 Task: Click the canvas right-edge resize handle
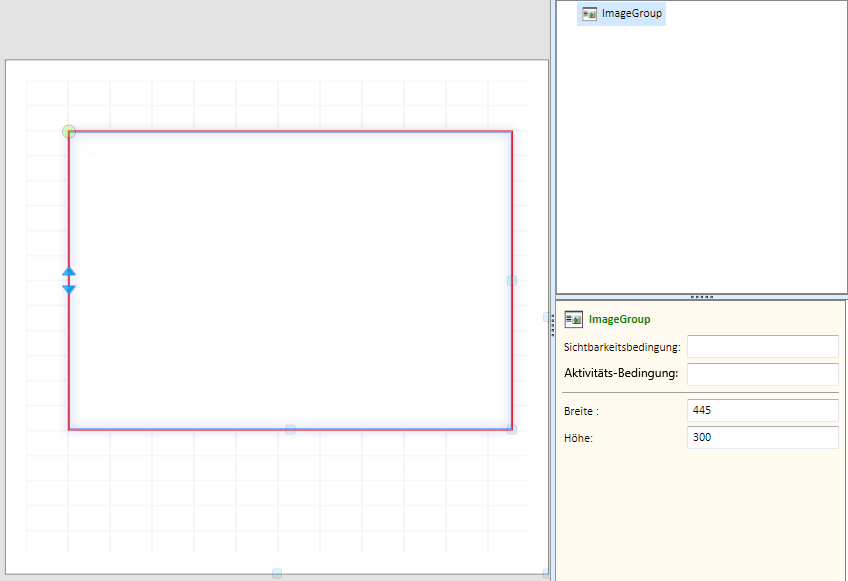[547, 317]
